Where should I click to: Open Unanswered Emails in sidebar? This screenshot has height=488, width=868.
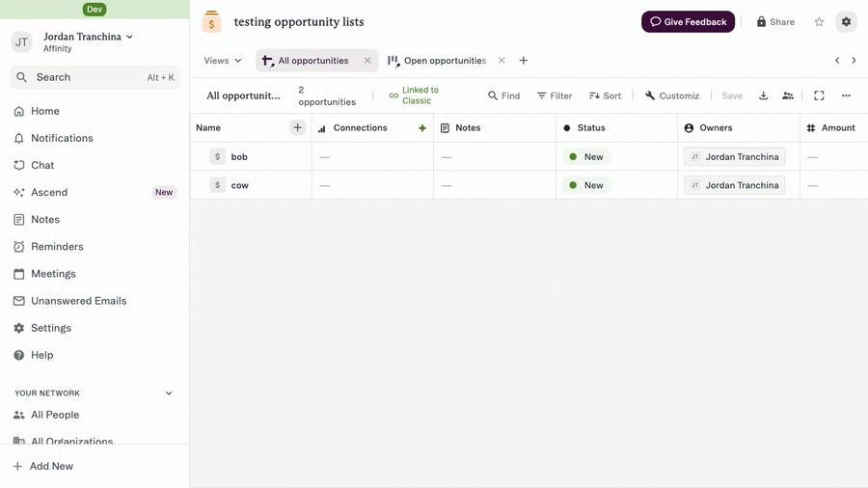click(x=70, y=301)
